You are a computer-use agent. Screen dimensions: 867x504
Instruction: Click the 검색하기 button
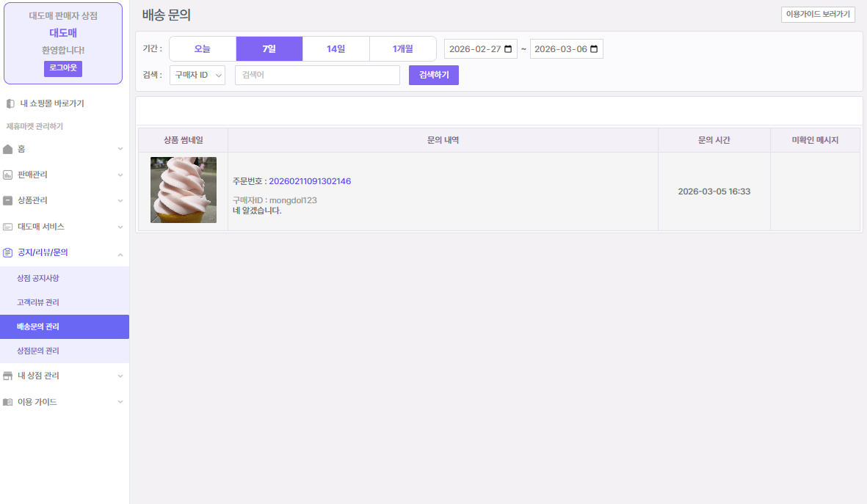click(x=433, y=76)
